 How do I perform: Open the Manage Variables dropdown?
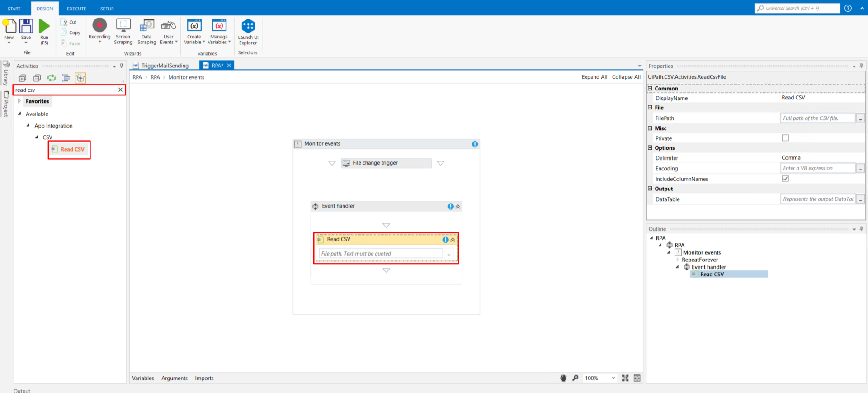[219, 42]
